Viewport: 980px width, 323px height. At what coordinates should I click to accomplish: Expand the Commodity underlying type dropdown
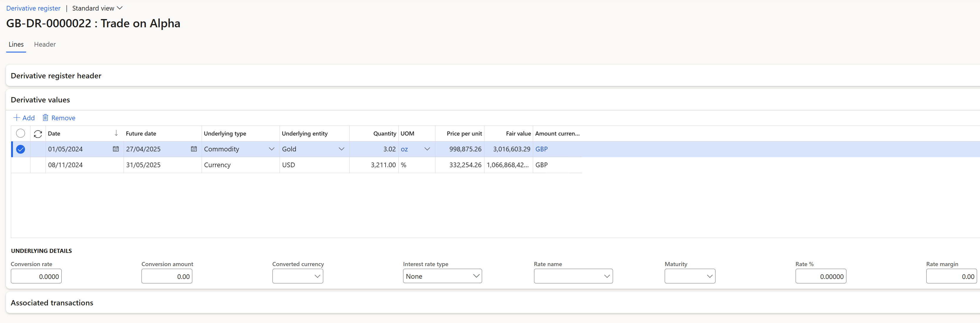(272, 149)
